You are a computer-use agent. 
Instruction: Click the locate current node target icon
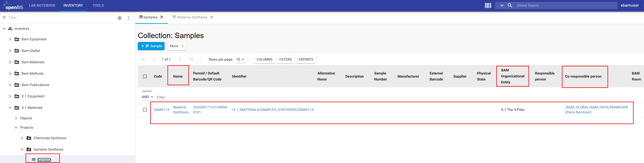120,18
